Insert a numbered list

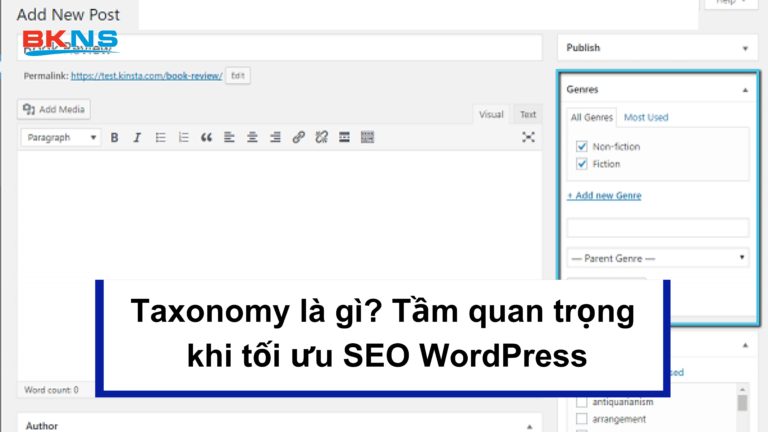click(183, 138)
